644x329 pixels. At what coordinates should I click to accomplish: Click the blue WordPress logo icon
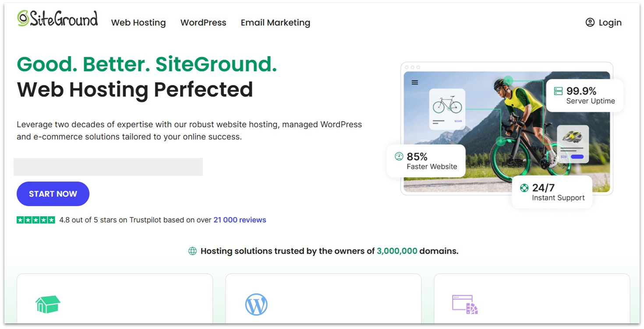256,304
